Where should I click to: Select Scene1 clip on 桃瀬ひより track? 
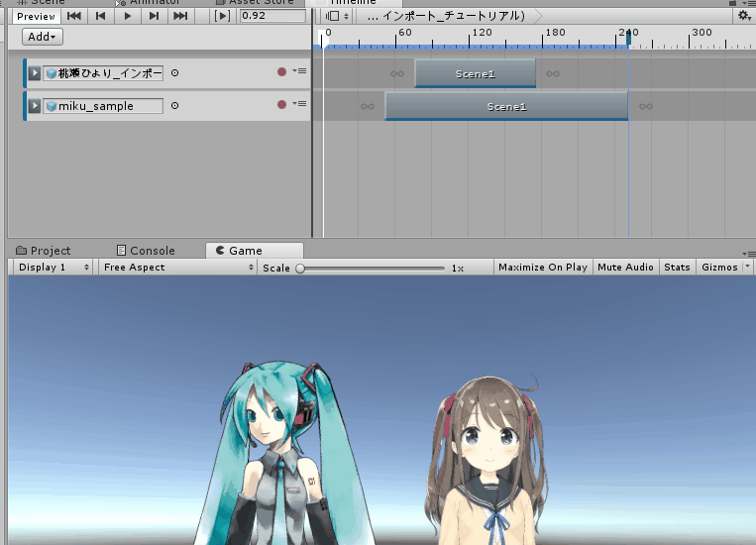click(x=476, y=73)
